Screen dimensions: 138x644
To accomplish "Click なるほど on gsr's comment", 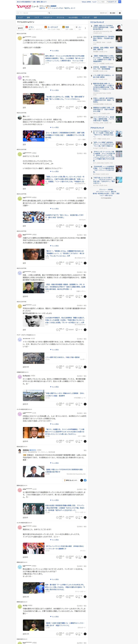I will [70, 68].
